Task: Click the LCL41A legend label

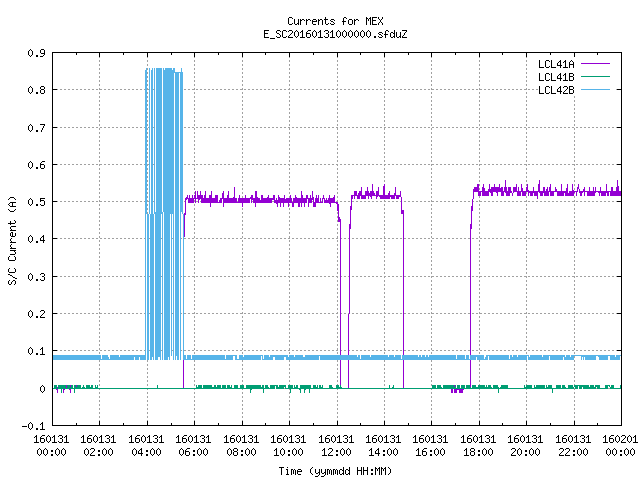Action: point(556,64)
